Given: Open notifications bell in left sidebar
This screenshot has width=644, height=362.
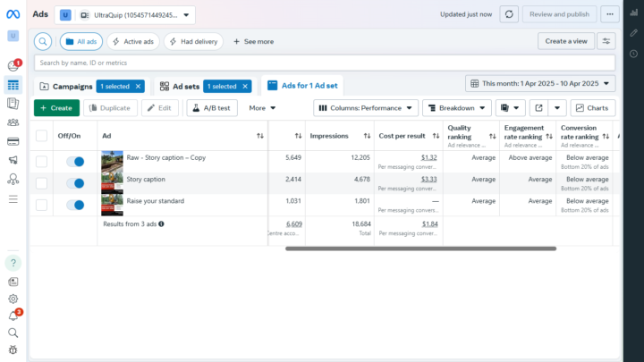Looking at the screenshot, I should point(13,316).
